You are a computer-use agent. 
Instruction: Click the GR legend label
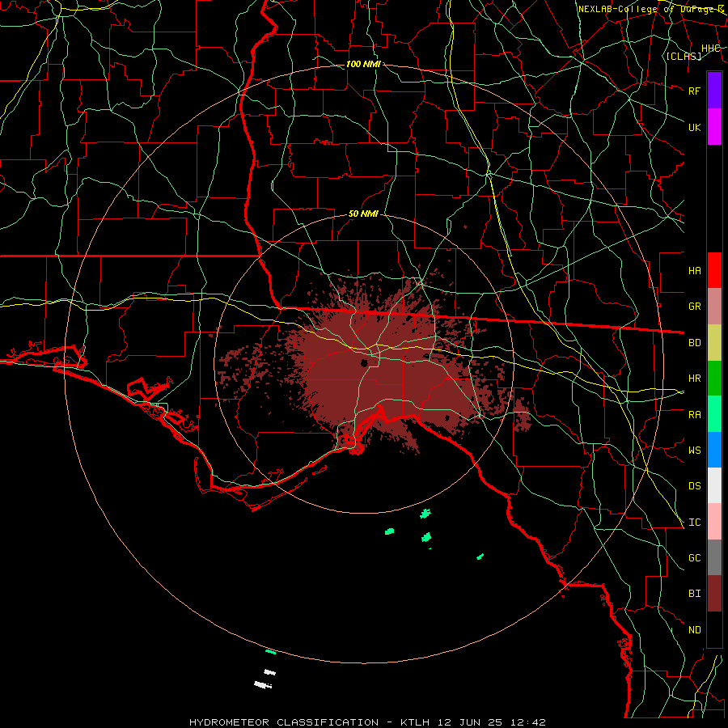(x=694, y=307)
